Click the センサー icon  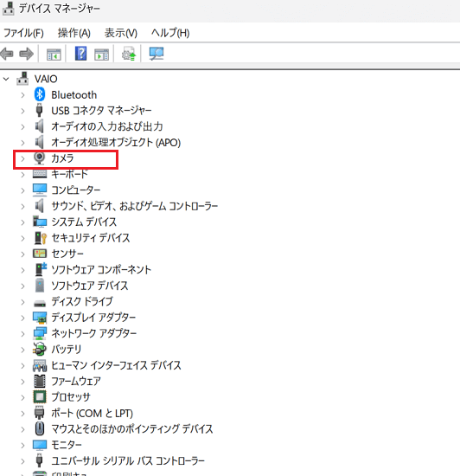click(40, 254)
